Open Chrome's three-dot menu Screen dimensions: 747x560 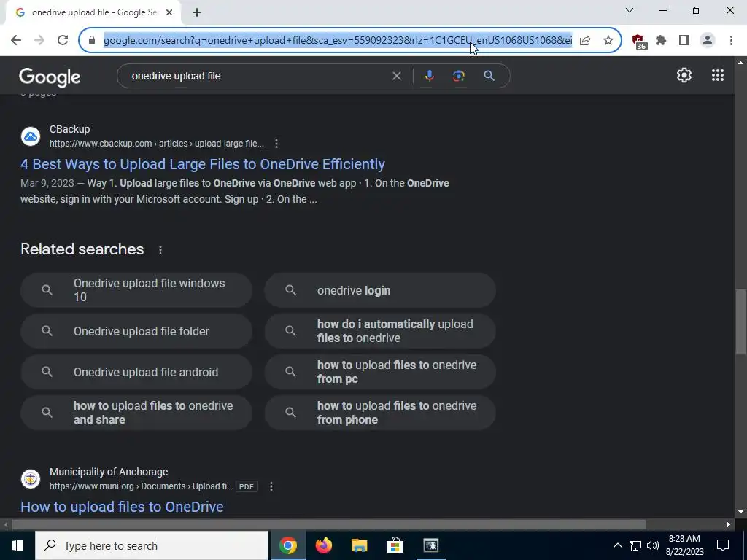click(x=731, y=41)
